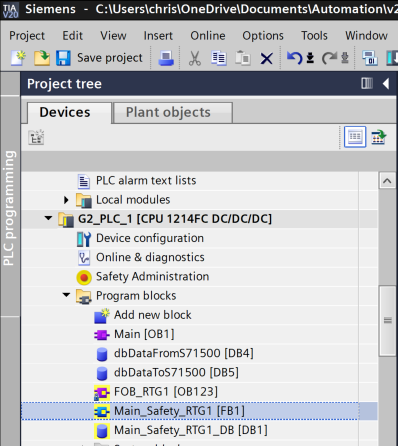Click the Add new block icon
The width and height of the screenshot is (398, 446).
[102, 315]
